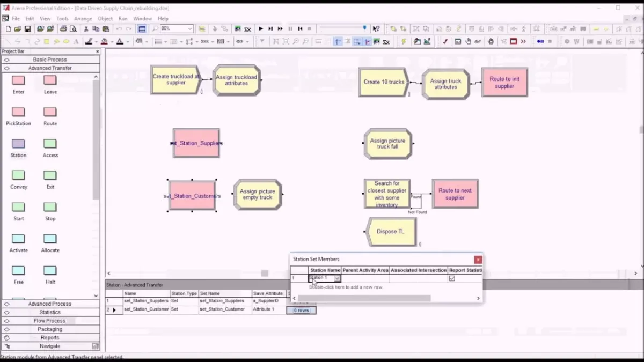
Task: Expand the Basic Process panel
Action: 50,60
